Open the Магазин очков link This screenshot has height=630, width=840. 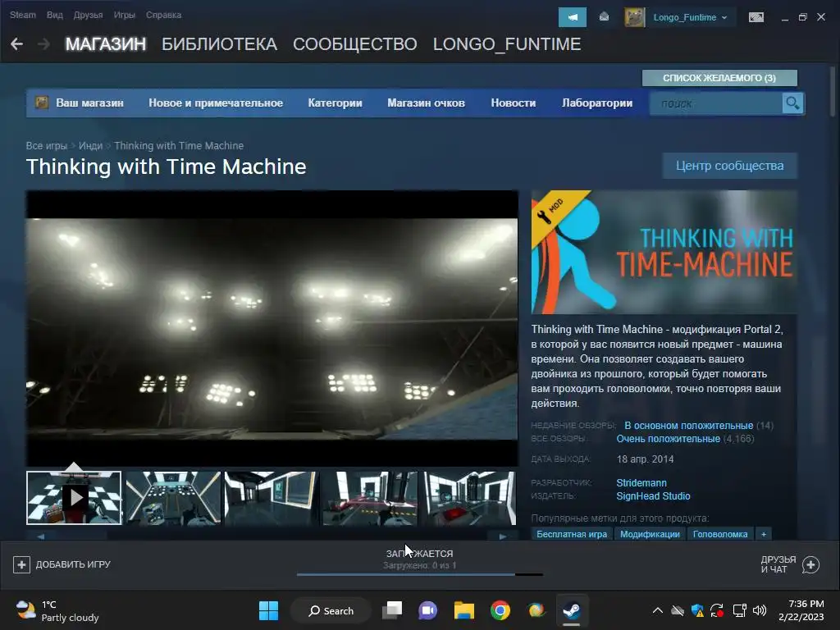click(x=426, y=103)
